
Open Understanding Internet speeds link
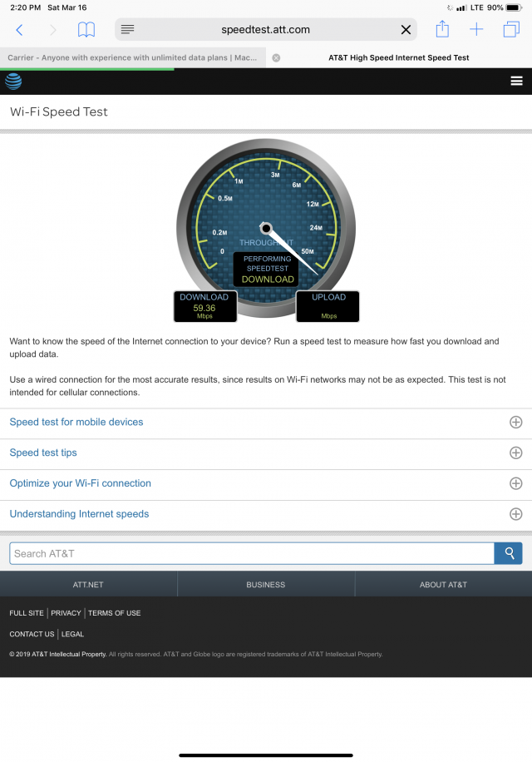pyautogui.click(x=79, y=513)
